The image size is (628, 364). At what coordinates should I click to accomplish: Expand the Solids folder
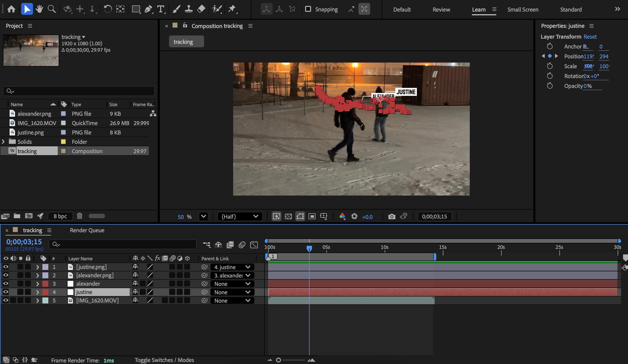click(x=3, y=142)
